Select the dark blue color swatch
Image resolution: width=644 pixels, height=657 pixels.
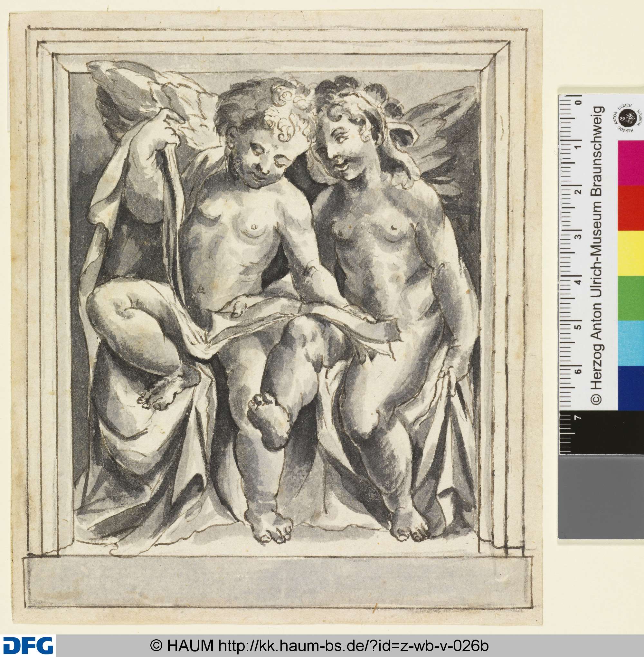click(x=630, y=388)
